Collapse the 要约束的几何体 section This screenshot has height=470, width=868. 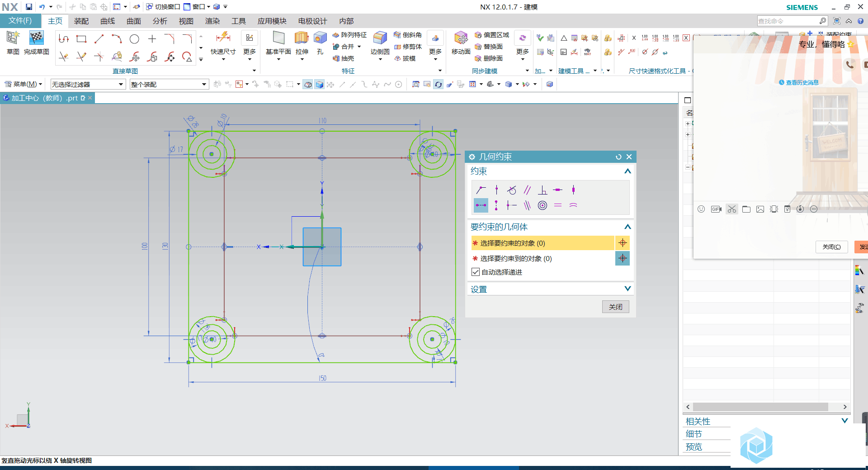pos(627,227)
